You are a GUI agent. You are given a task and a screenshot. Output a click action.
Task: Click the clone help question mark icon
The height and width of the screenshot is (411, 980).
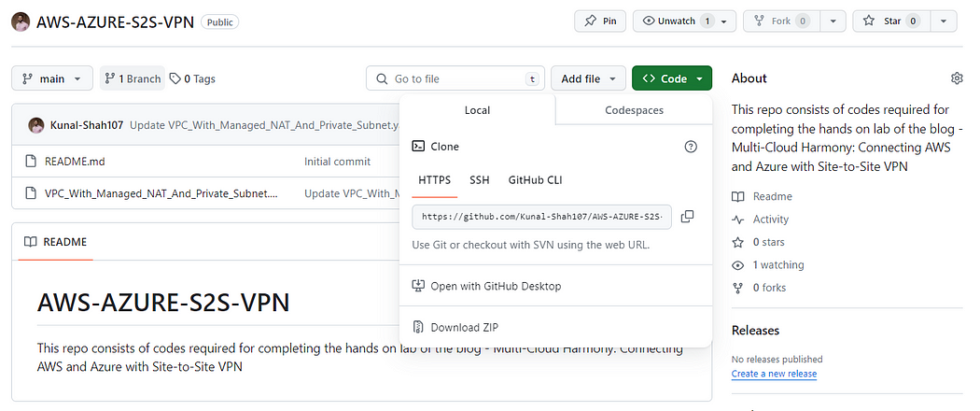tap(690, 147)
